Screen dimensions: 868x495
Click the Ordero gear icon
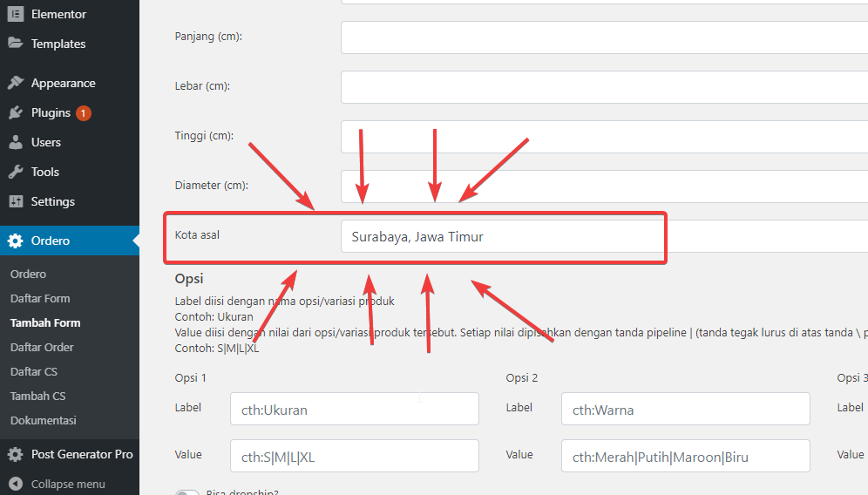click(x=16, y=241)
